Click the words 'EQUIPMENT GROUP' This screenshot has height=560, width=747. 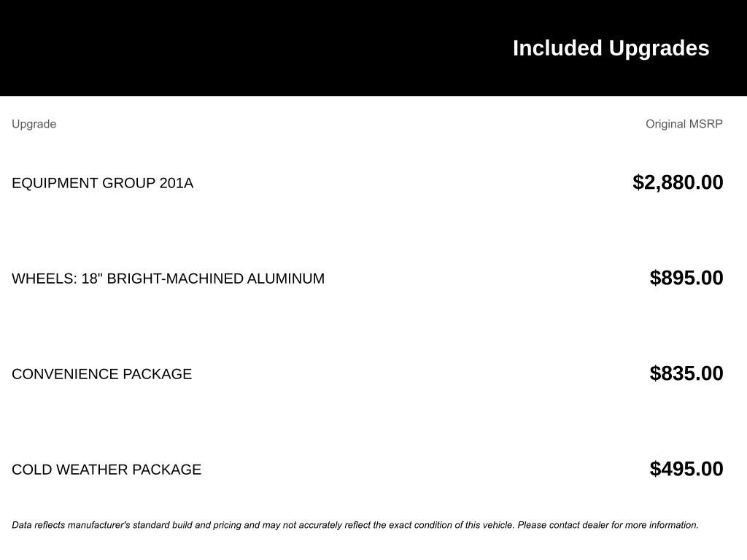coord(84,183)
